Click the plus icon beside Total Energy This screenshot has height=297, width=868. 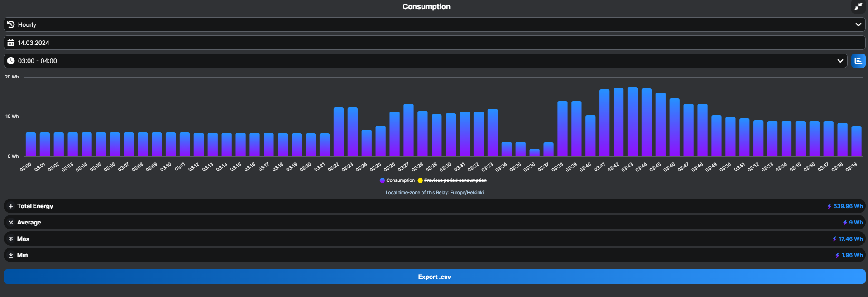(11, 206)
